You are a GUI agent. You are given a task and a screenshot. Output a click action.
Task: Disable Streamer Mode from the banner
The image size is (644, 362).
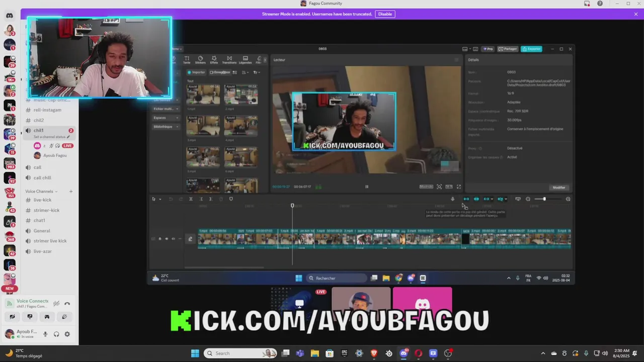385,14
